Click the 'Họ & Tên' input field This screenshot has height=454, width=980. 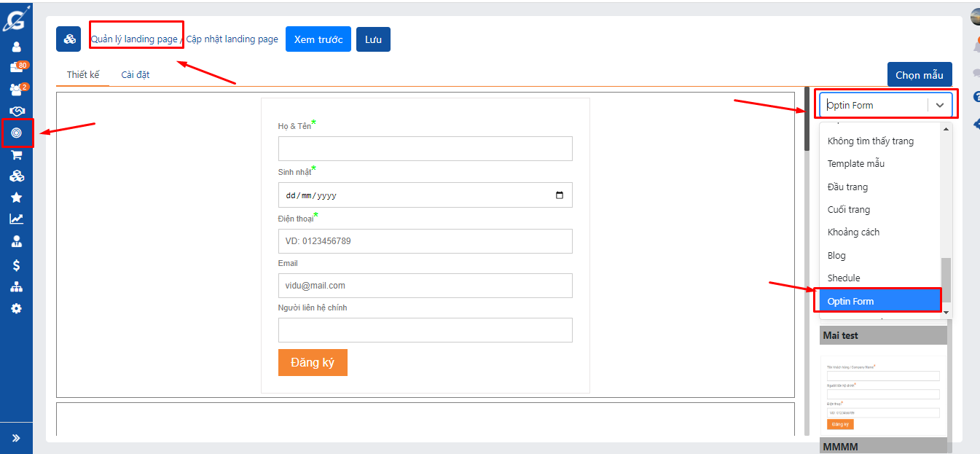pyautogui.click(x=425, y=149)
